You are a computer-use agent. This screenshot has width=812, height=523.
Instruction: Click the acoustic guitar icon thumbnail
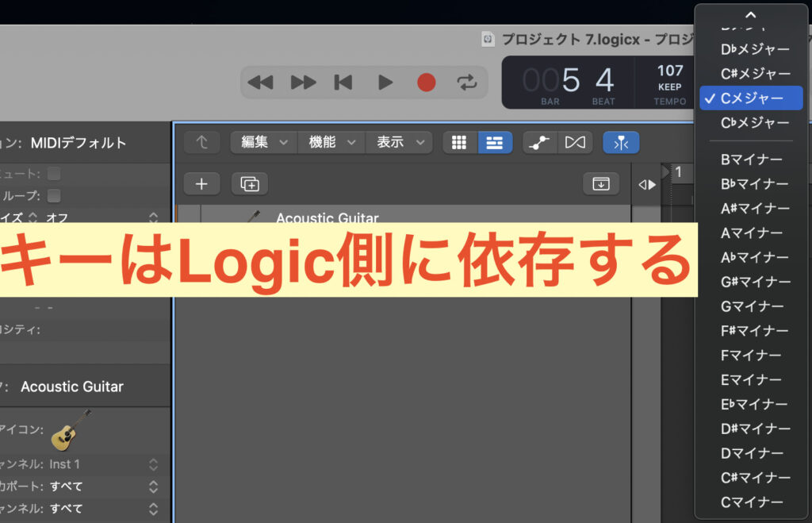[x=71, y=429]
